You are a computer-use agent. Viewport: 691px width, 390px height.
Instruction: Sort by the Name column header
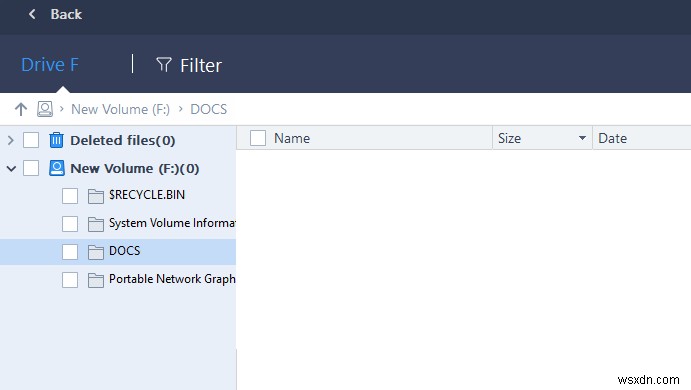pyautogui.click(x=292, y=138)
